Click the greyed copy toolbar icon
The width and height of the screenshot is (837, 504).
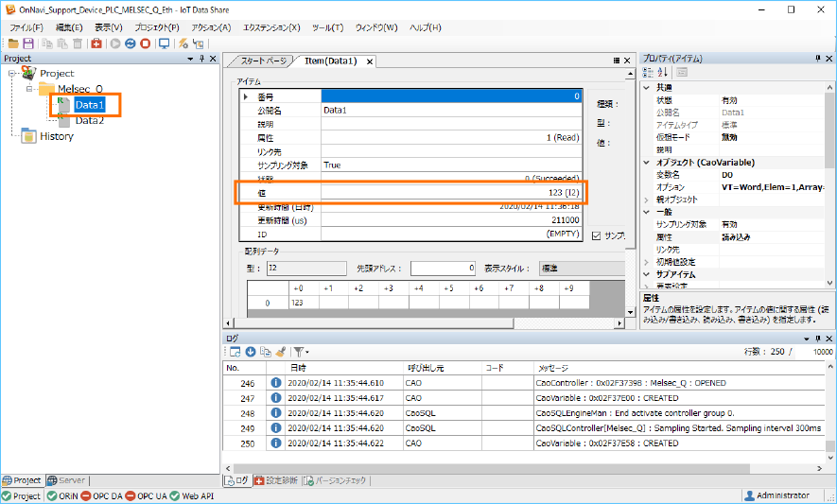[47, 43]
